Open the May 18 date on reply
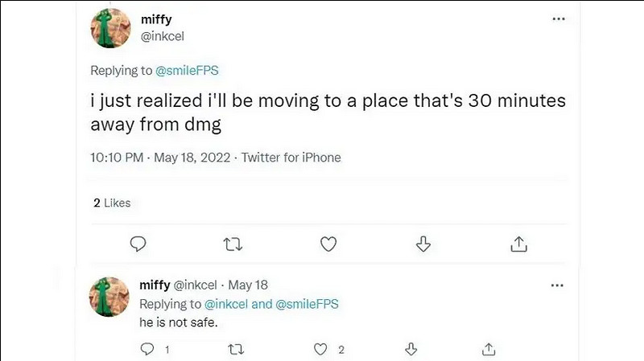Image resolution: width=644 pixels, height=361 pixels. coord(248,285)
